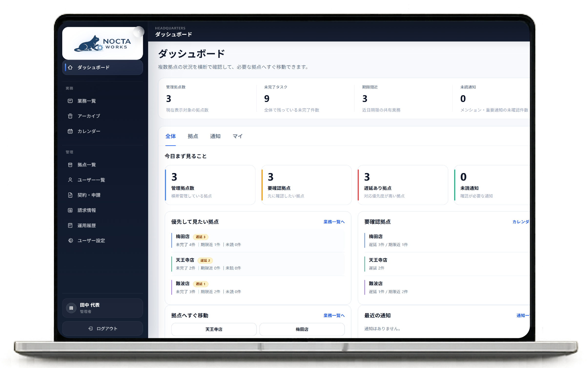Click the Nocta Works cat logo
This screenshot has height=368, width=588.
103,43
